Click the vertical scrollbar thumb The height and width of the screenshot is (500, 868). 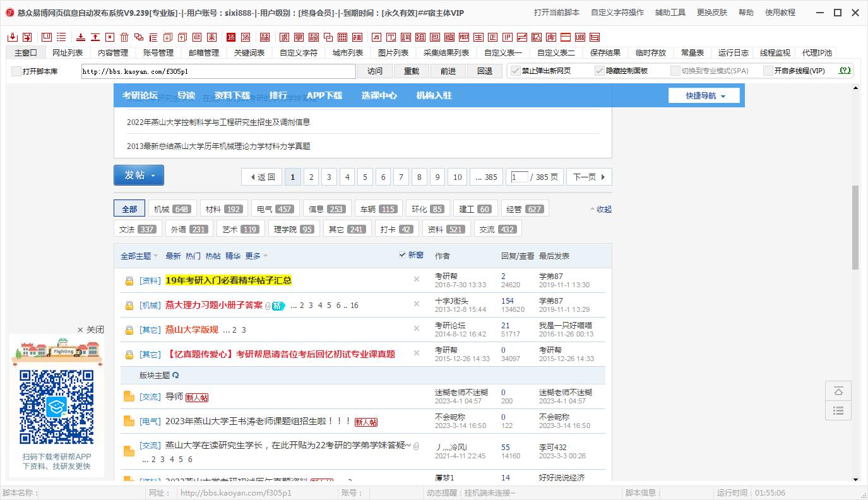[855, 227]
